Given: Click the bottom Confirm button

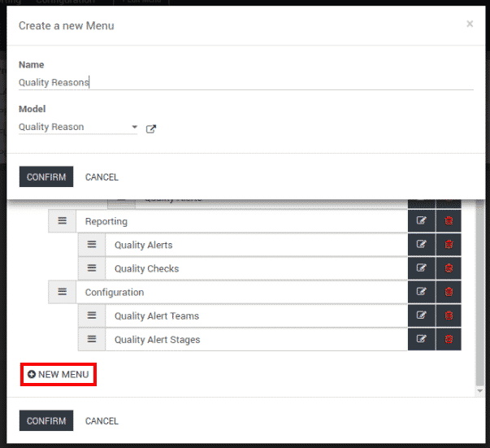Looking at the screenshot, I should pyautogui.click(x=46, y=421).
